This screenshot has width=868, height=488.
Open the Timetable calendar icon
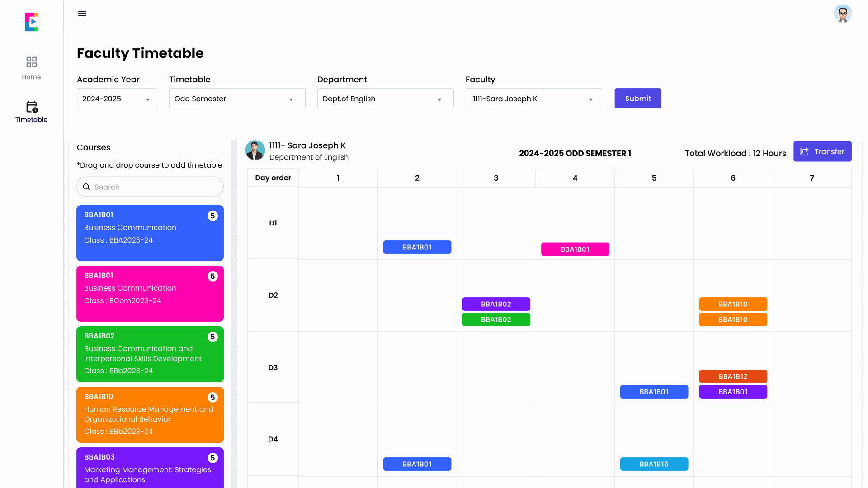tap(31, 107)
